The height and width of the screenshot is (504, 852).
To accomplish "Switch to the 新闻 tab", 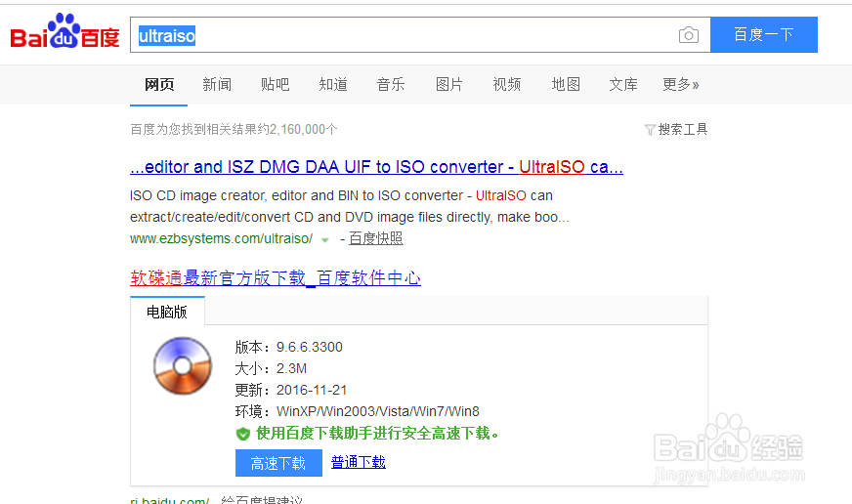I will 217,84.
